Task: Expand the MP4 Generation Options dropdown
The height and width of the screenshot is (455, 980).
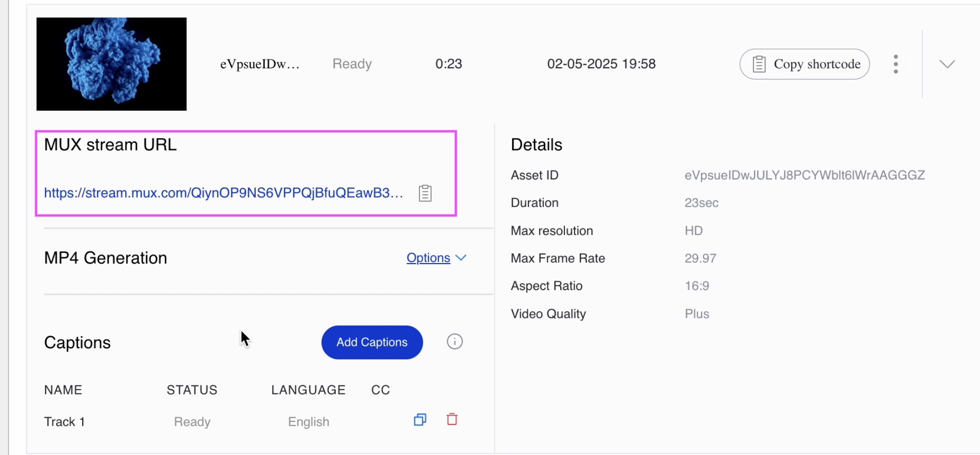Action: 436,258
